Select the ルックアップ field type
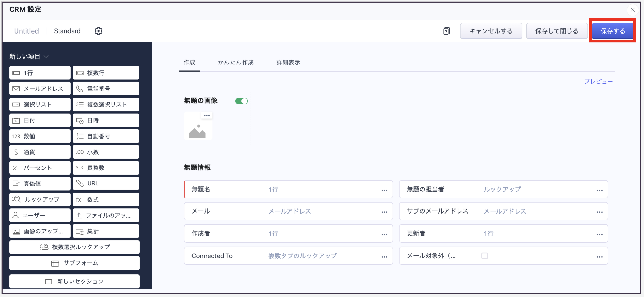This screenshot has width=644, height=297. pos(40,199)
